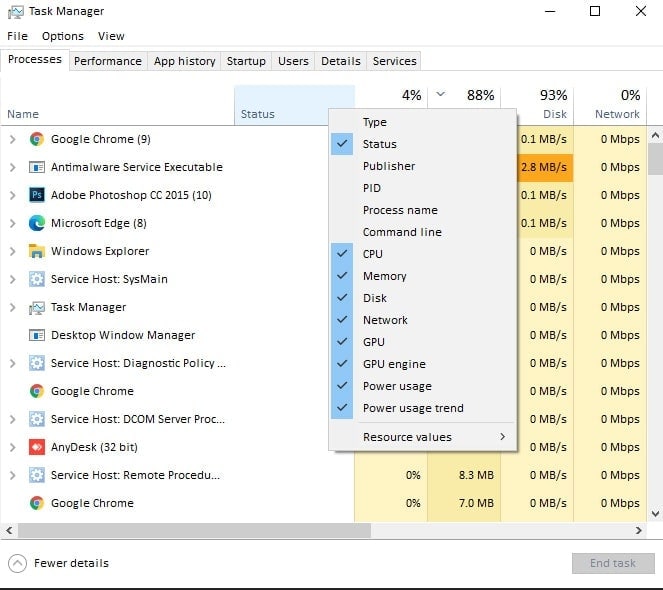The width and height of the screenshot is (663, 590).
Task: Uncheck the CPU column option
Action: click(423, 254)
